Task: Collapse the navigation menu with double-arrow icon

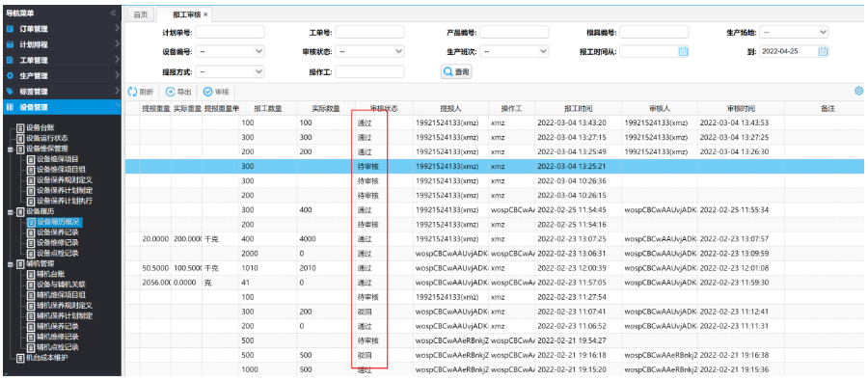Action: click(x=113, y=13)
